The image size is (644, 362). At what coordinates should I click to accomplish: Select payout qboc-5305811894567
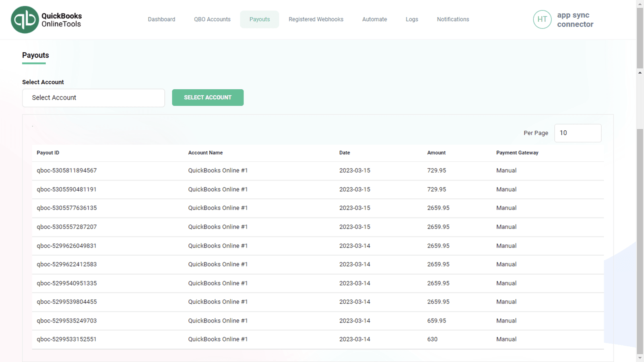[66, 170]
